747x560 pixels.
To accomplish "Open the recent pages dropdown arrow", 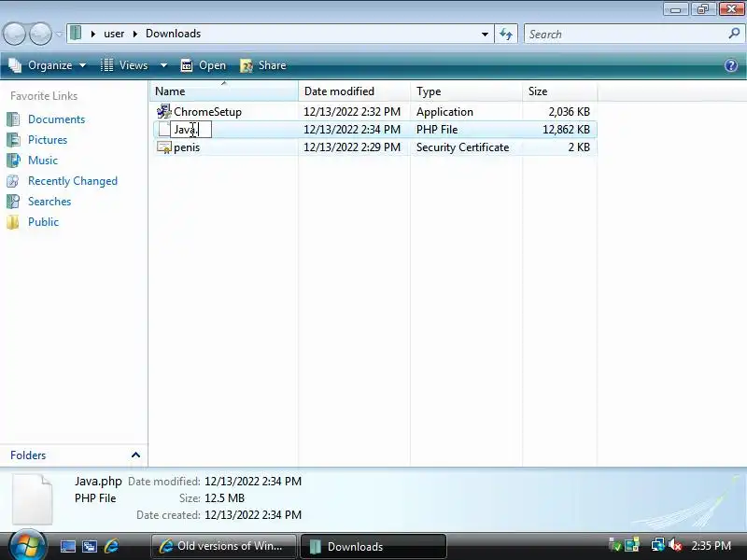I will point(59,34).
